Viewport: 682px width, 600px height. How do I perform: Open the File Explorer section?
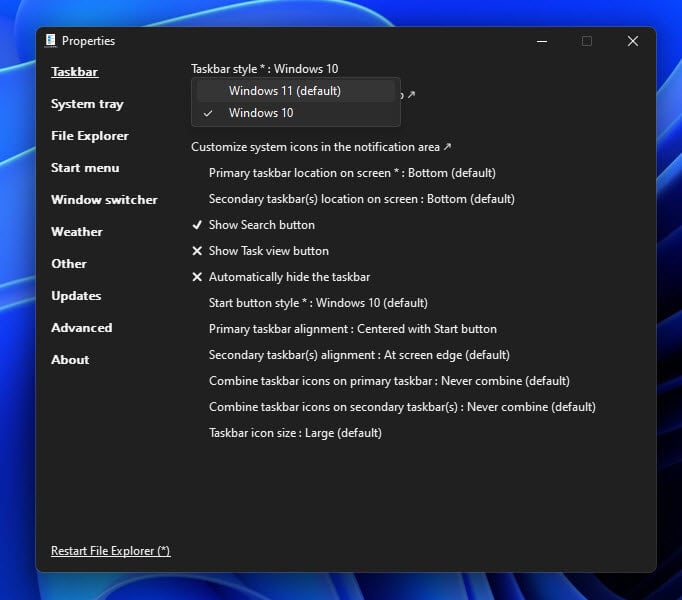(x=90, y=136)
